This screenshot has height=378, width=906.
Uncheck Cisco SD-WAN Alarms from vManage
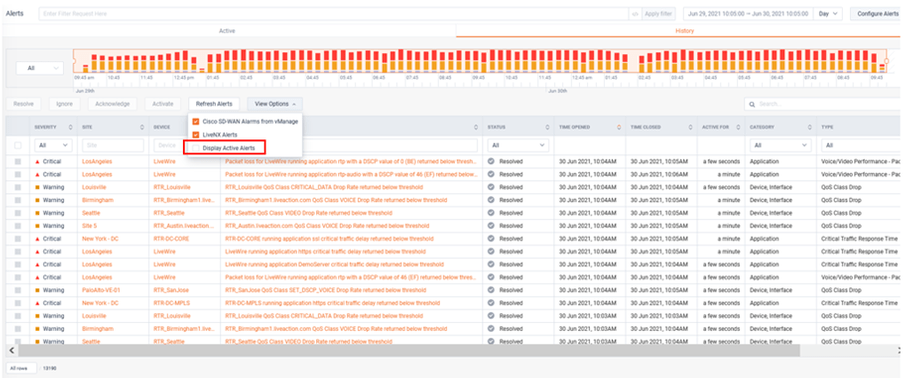point(196,121)
